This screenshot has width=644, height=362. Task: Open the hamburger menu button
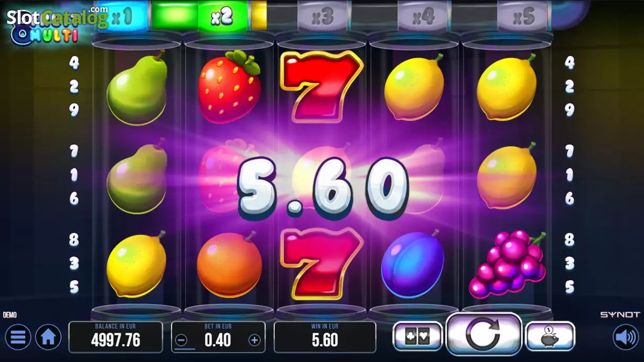pyautogui.click(x=18, y=337)
